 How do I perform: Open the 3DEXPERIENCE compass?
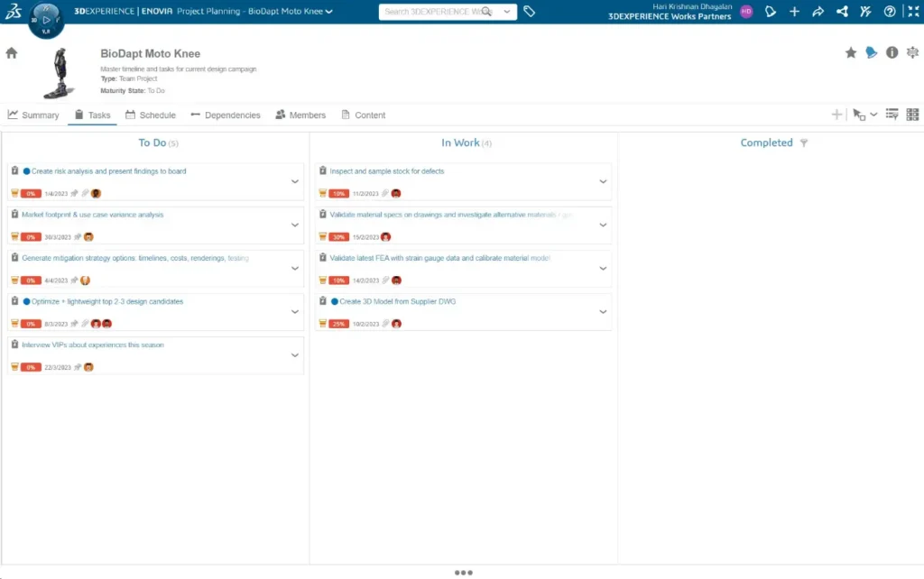click(x=46, y=19)
